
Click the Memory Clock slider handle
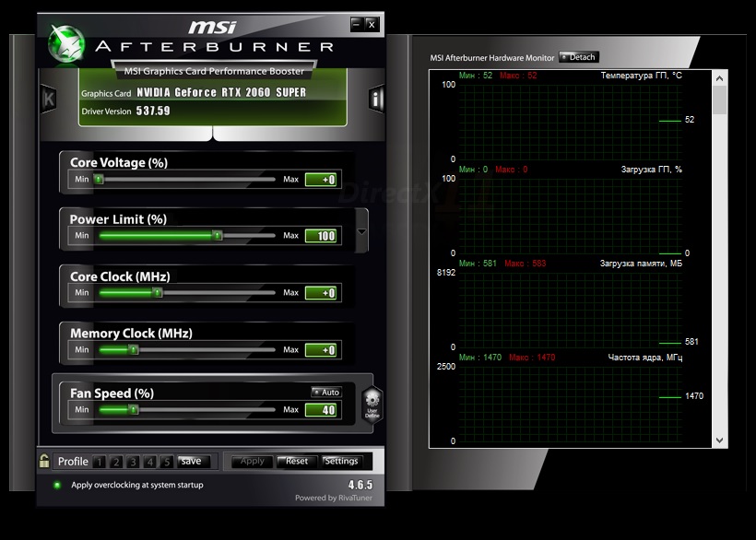click(134, 350)
